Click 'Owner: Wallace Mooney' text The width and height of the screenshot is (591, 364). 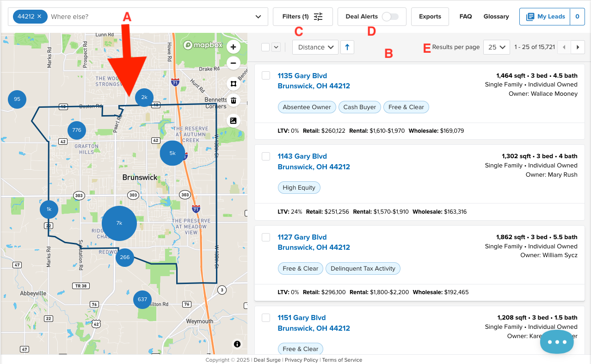[x=542, y=93]
